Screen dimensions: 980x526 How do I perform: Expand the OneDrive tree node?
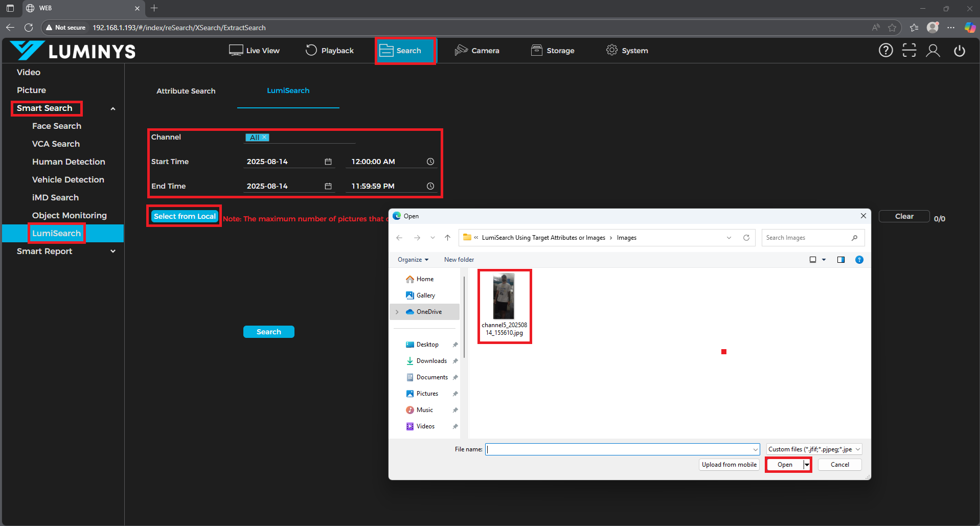coord(397,312)
